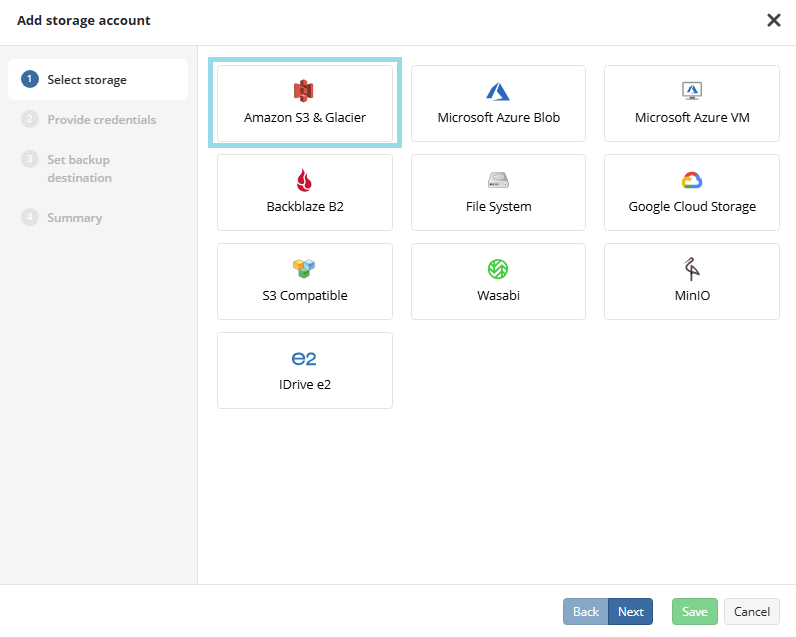
Task: Cancel adding storage account
Action: pos(752,612)
